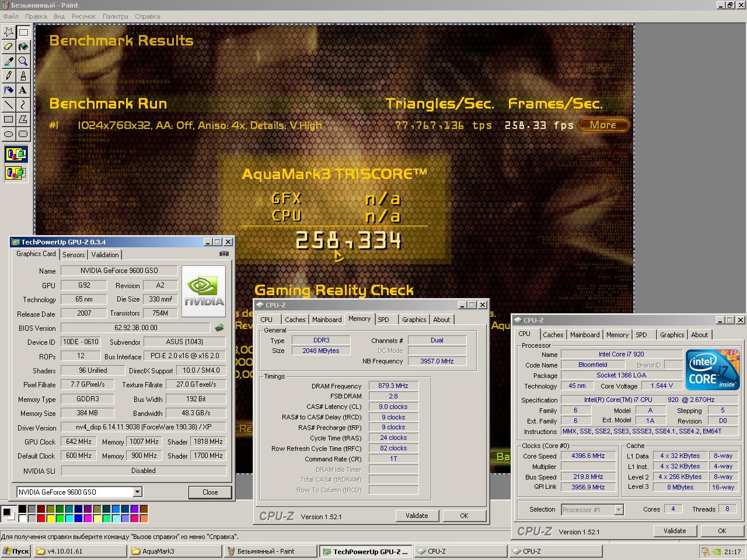Viewport: 747px width, 560px height.
Task: Open the Файл menu
Action: click(11, 16)
